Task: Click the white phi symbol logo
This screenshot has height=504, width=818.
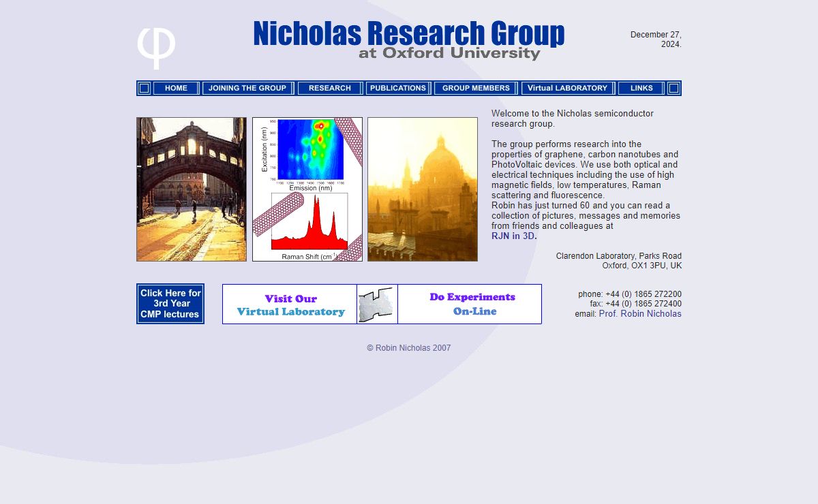Action: pyautogui.click(x=156, y=49)
